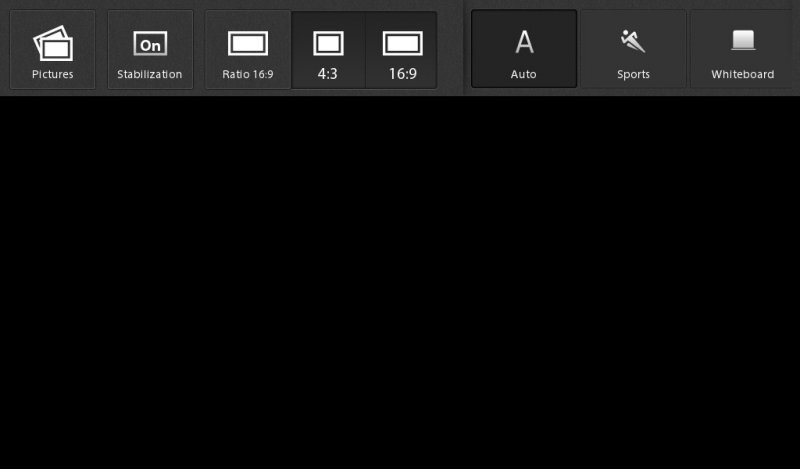Activate Sports scene mode label

(x=633, y=75)
